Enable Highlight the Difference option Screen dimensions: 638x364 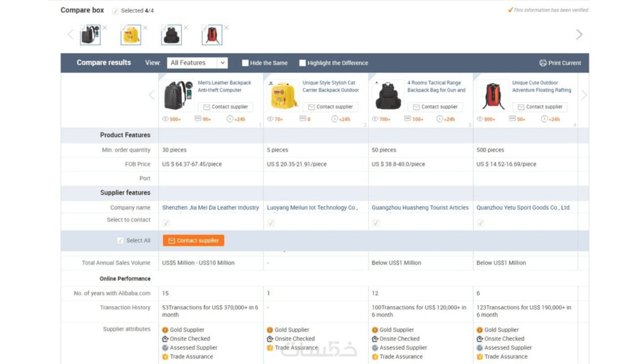302,63
